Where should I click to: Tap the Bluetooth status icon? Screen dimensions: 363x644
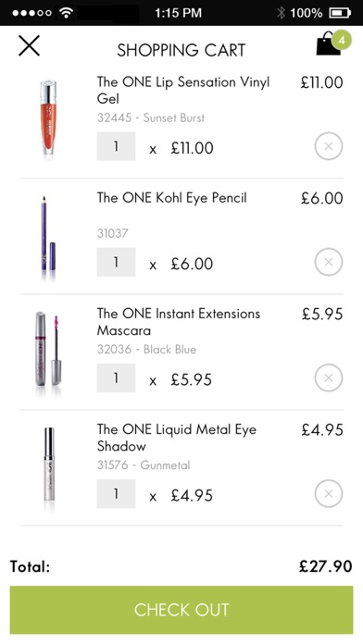pos(281,13)
